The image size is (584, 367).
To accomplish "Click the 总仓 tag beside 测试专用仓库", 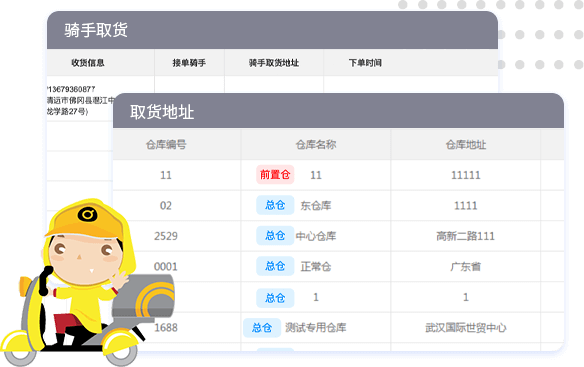I will pos(262,328).
